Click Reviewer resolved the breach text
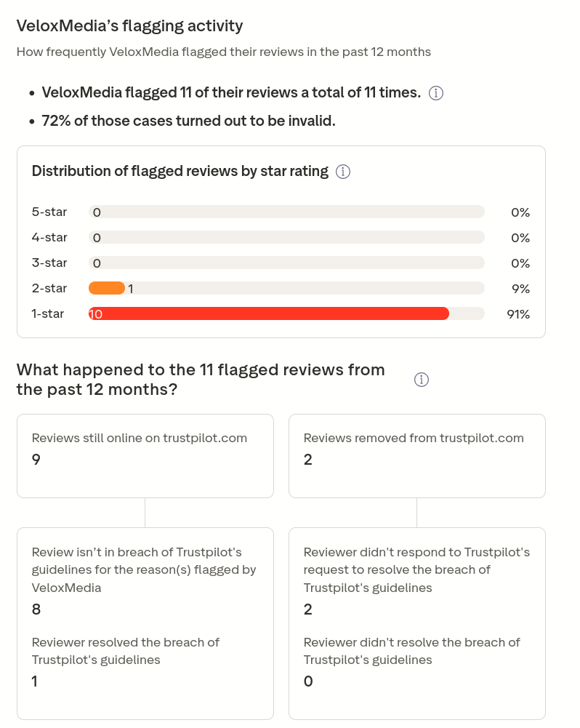 [125, 651]
